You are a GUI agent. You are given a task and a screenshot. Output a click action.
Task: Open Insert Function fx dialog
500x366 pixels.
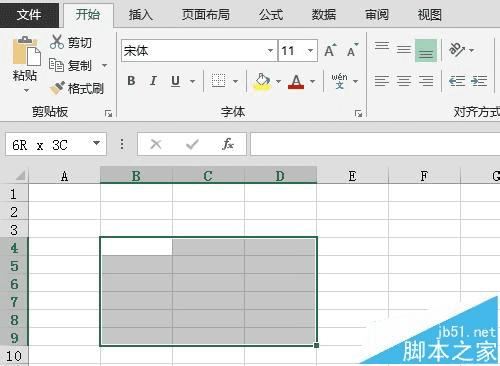pos(228,144)
